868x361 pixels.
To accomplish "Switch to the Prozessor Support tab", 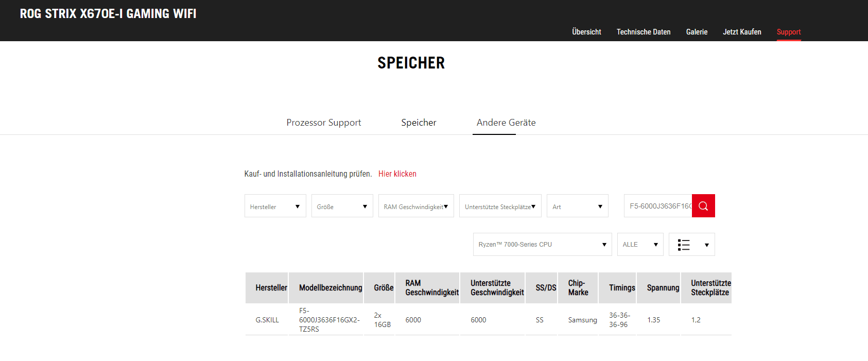I will click(x=323, y=123).
